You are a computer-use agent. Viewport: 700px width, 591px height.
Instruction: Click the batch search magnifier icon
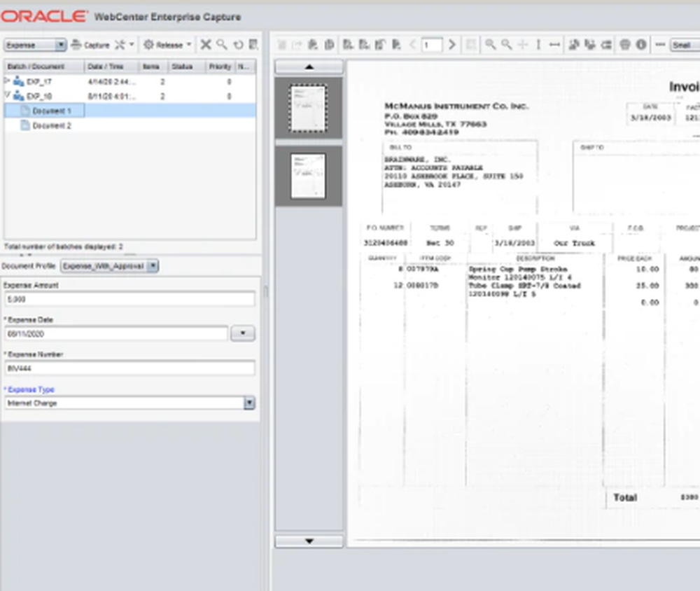pos(221,45)
